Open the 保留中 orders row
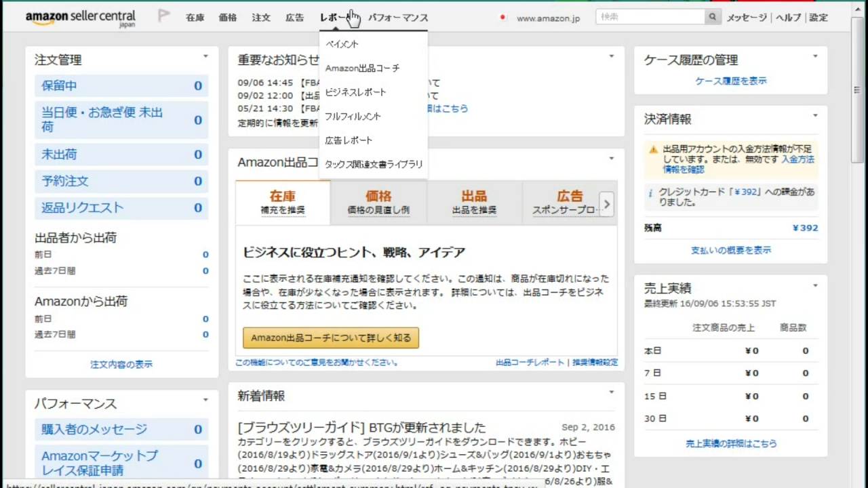 pyautogui.click(x=121, y=86)
